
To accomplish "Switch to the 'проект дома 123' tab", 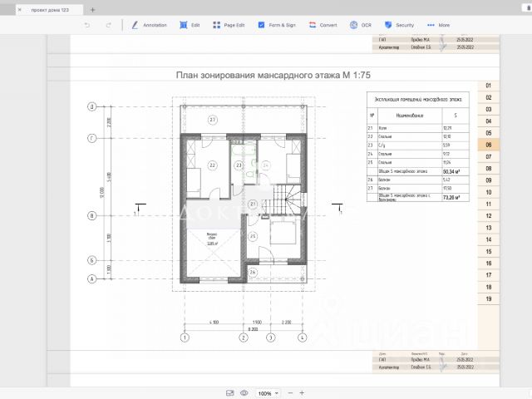I will (50, 9).
